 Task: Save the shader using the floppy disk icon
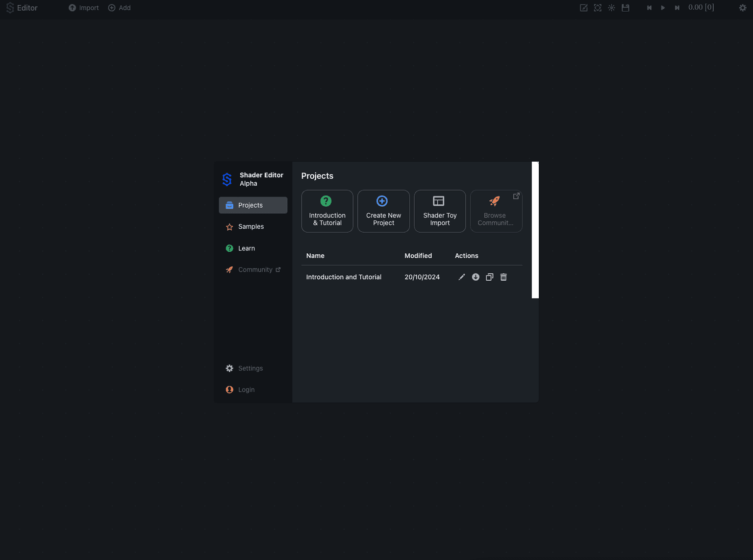[625, 7]
